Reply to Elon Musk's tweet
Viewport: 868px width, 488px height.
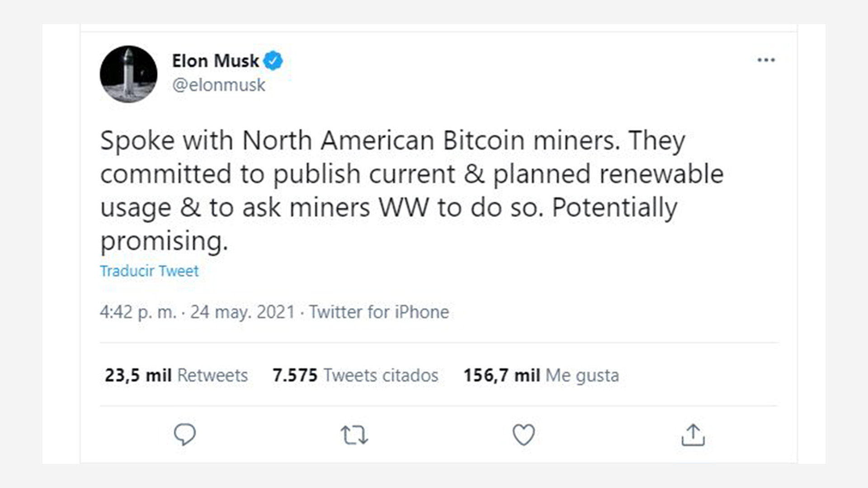(185, 435)
